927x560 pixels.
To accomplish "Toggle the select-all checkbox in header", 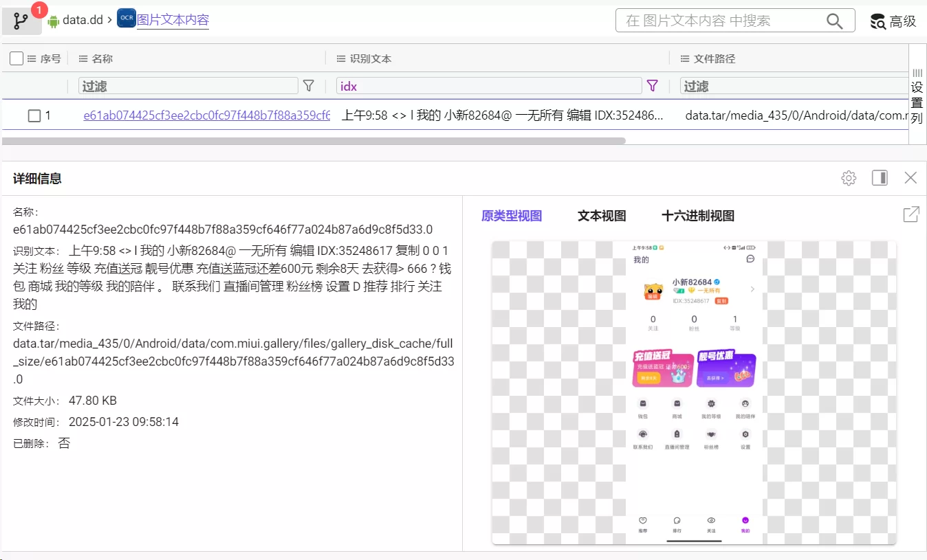I will [17, 59].
